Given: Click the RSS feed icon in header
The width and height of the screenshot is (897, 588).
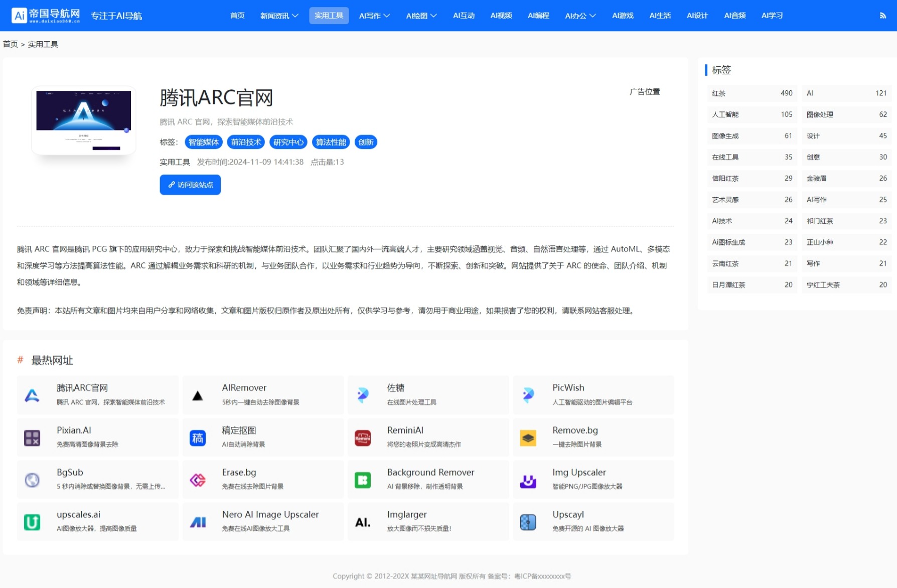Looking at the screenshot, I should [x=882, y=16].
